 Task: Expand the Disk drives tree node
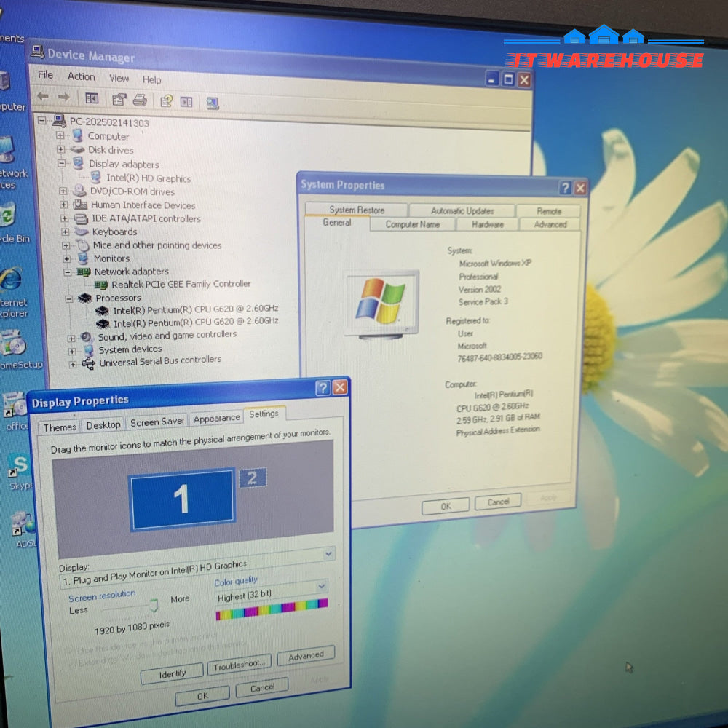(61, 150)
